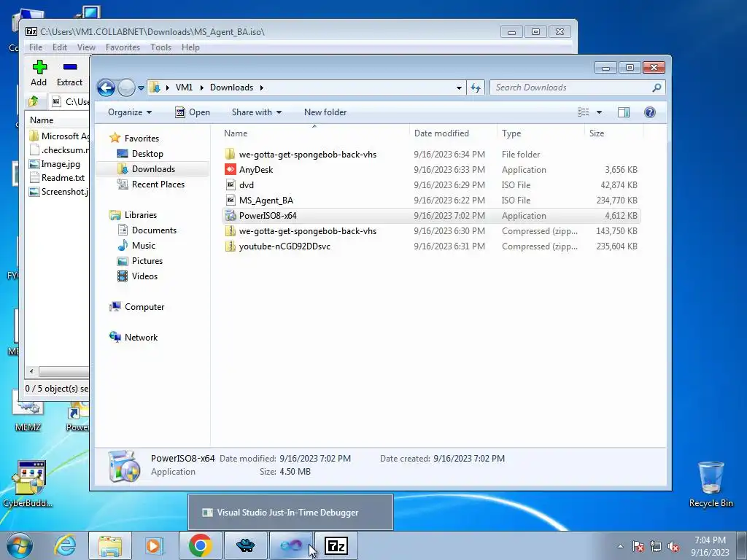Image resolution: width=747 pixels, height=560 pixels.
Task: Click Computer in navigation pane
Action: (x=144, y=307)
